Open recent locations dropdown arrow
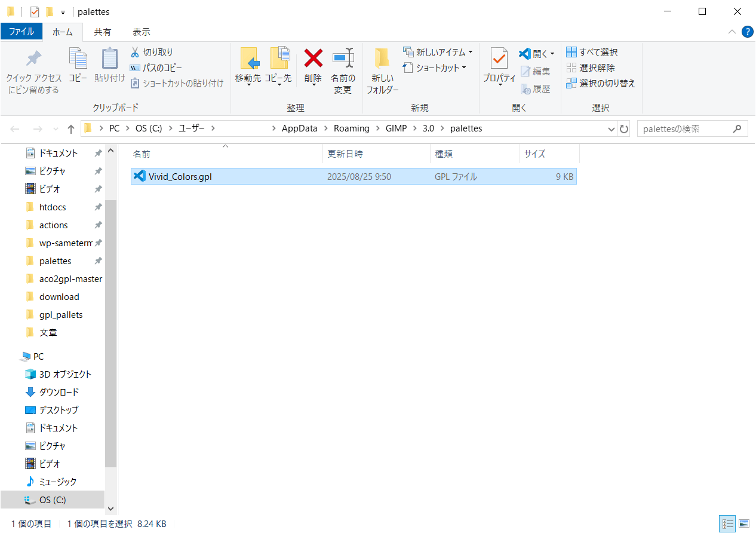756x533 pixels. coord(56,129)
